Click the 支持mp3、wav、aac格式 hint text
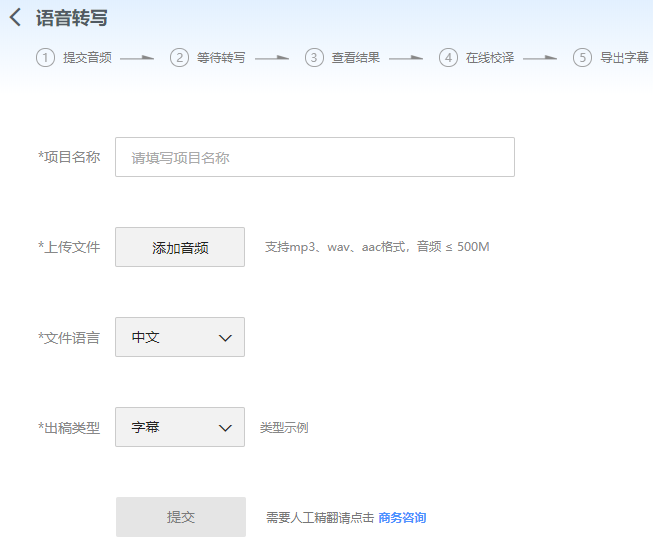This screenshot has height=552, width=653. (377, 247)
